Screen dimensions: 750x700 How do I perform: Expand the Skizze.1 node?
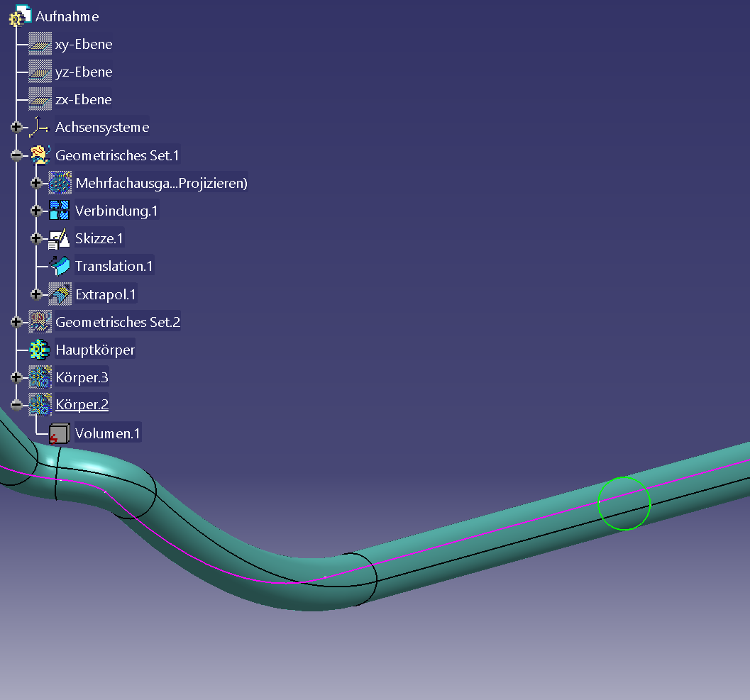[36, 238]
